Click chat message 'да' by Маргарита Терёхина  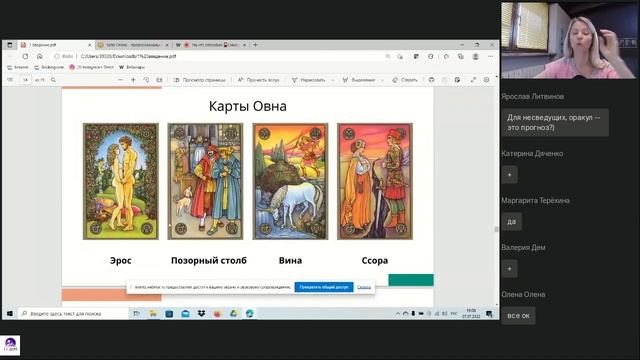click(x=511, y=222)
